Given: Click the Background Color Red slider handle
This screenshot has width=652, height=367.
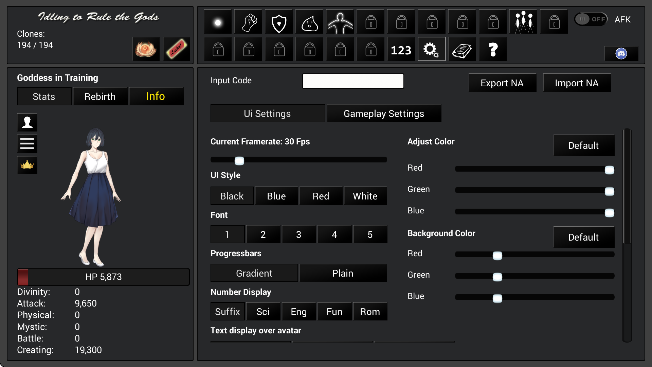Looking at the screenshot, I should pos(497,256).
